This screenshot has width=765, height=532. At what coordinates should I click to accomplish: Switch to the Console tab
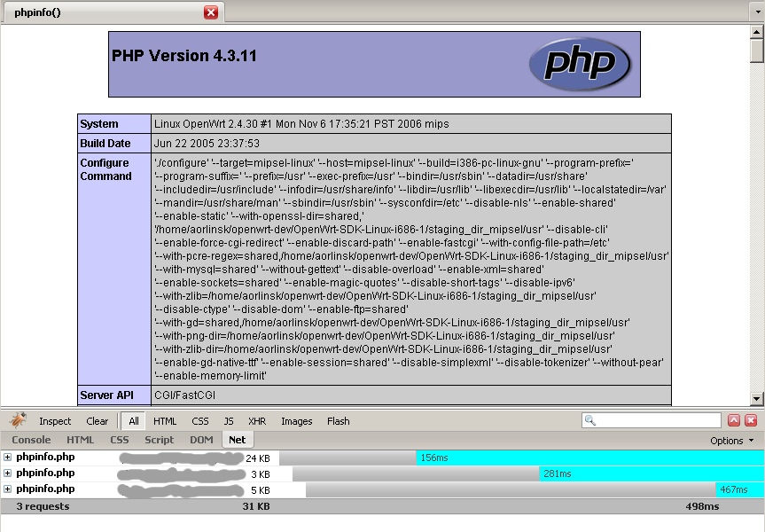tap(31, 440)
